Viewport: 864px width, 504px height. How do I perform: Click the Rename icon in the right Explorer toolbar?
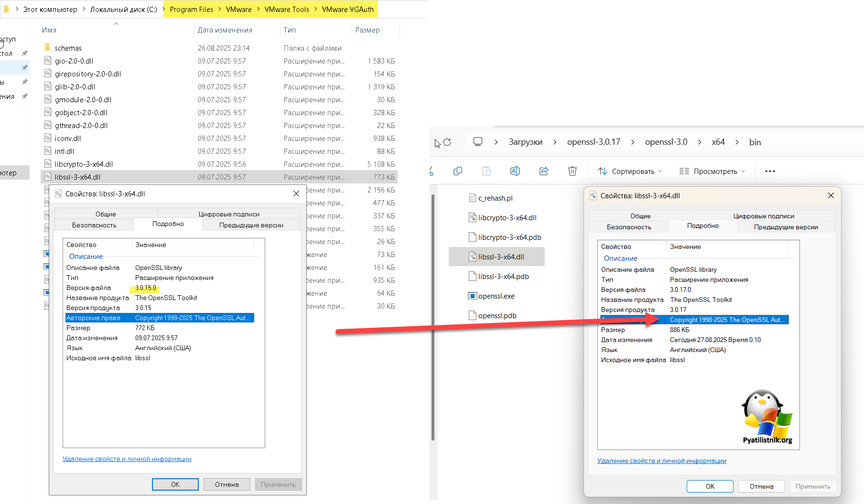click(515, 171)
